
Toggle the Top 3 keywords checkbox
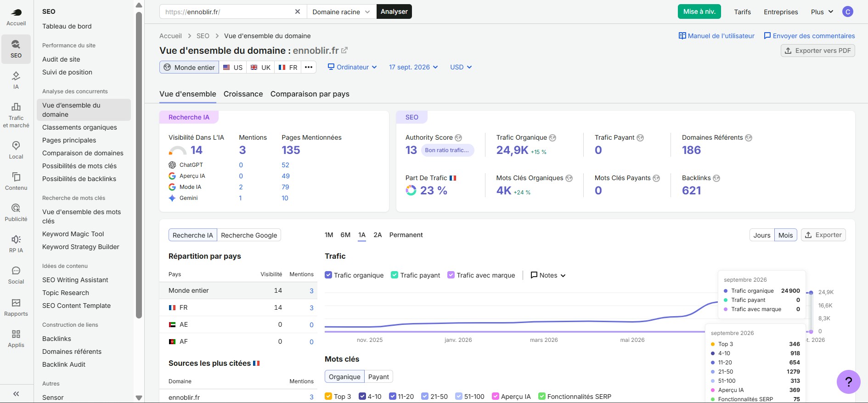328,396
